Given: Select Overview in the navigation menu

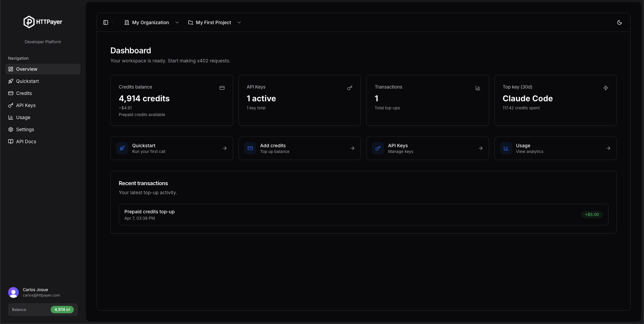Looking at the screenshot, I should (26, 69).
